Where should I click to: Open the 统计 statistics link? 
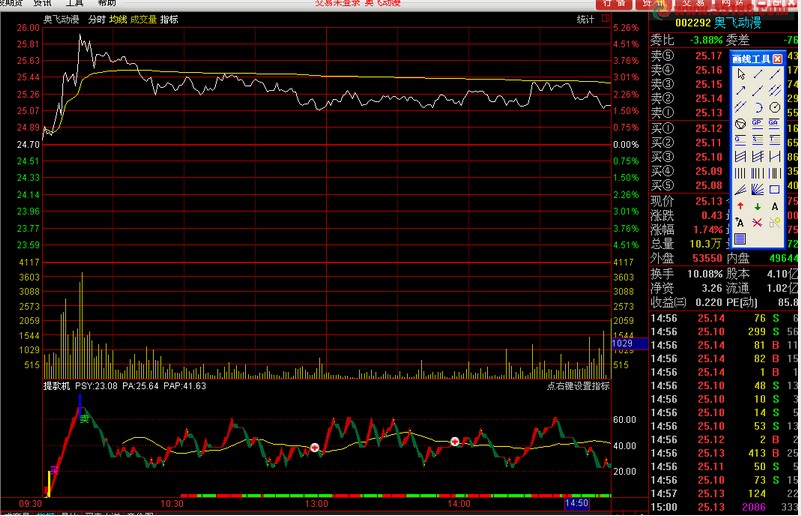coord(585,19)
